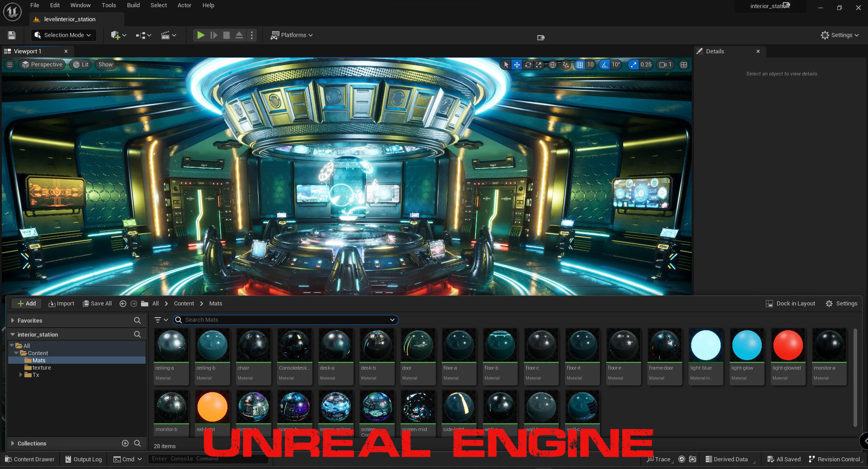Expand the Tx folder
The image size is (868, 469).
(21, 375)
